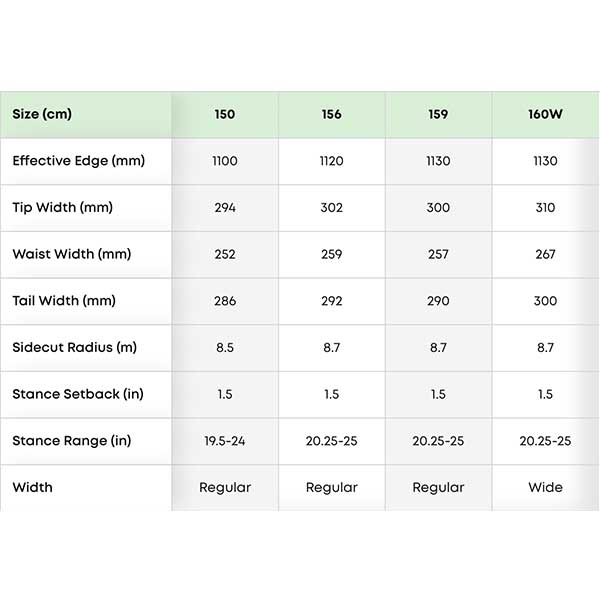Select the Stance Range (in) row label
The height and width of the screenshot is (600, 600).
click(72, 440)
